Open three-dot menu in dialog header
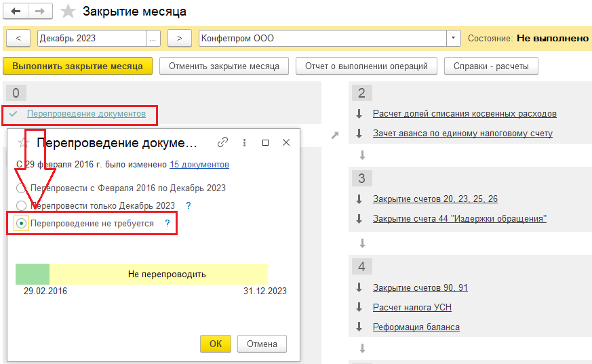The image size is (592, 364). click(x=244, y=142)
